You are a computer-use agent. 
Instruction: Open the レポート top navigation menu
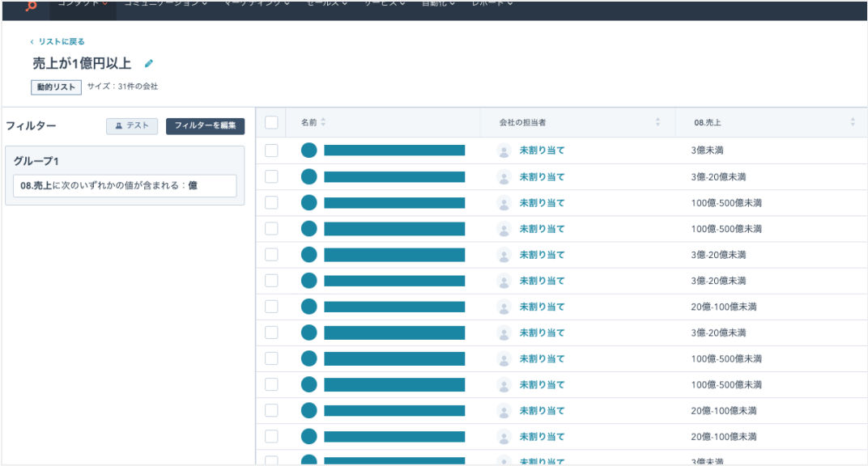coord(492,3)
